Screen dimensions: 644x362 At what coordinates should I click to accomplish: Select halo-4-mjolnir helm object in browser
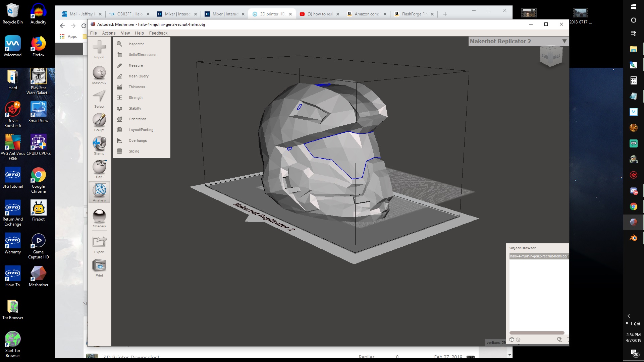click(538, 256)
